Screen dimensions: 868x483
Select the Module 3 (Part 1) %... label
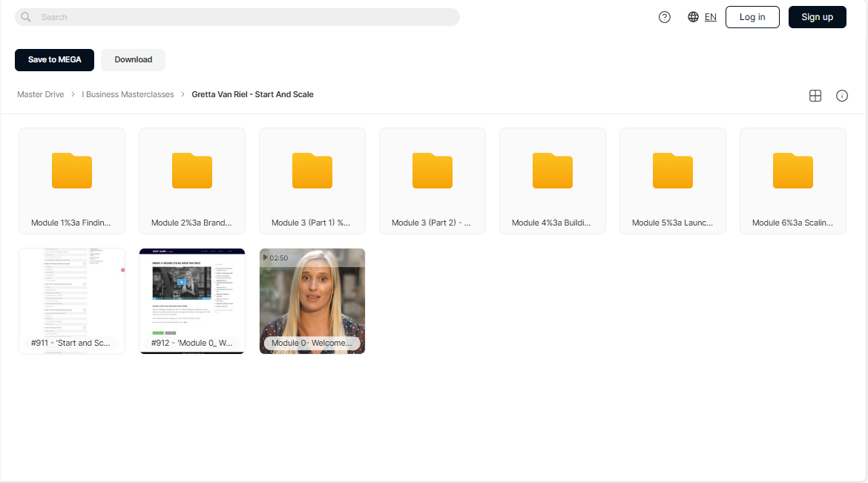(x=311, y=223)
